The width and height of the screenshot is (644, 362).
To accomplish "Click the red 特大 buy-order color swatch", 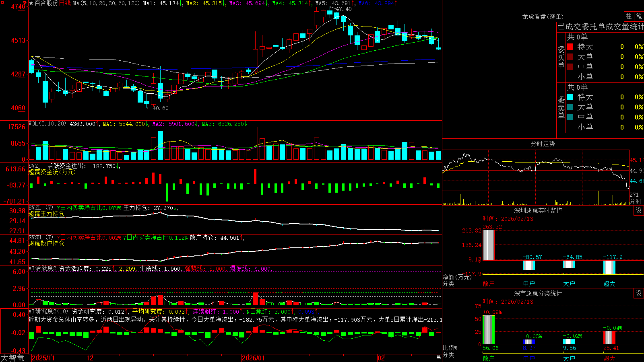I will tap(570, 47).
